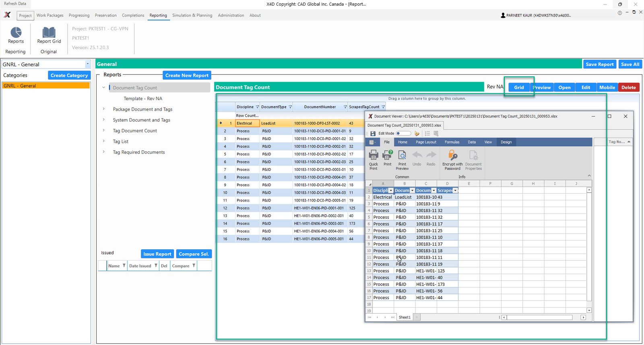Select the Sheet1 worksheet tab

[x=405, y=317]
